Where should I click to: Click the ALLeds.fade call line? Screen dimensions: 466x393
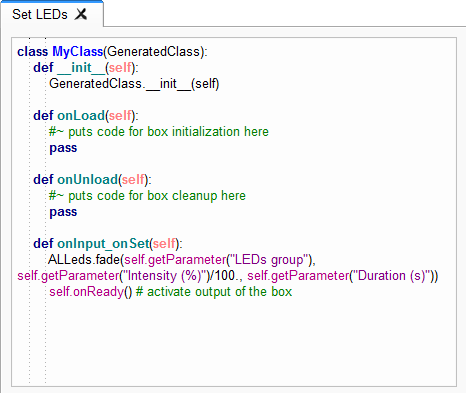[x=182, y=260]
